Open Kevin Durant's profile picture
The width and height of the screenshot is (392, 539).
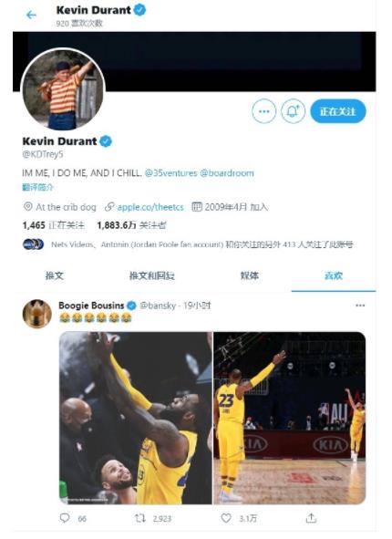click(63, 90)
